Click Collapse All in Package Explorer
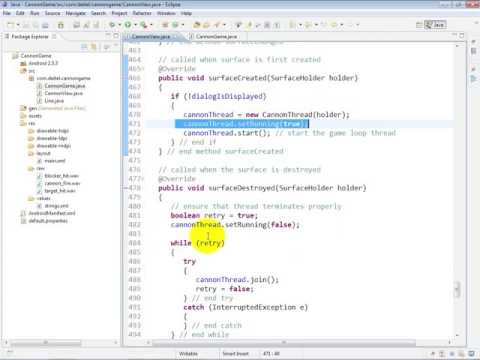This screenshot has height=360, width=480. (85, 47)
